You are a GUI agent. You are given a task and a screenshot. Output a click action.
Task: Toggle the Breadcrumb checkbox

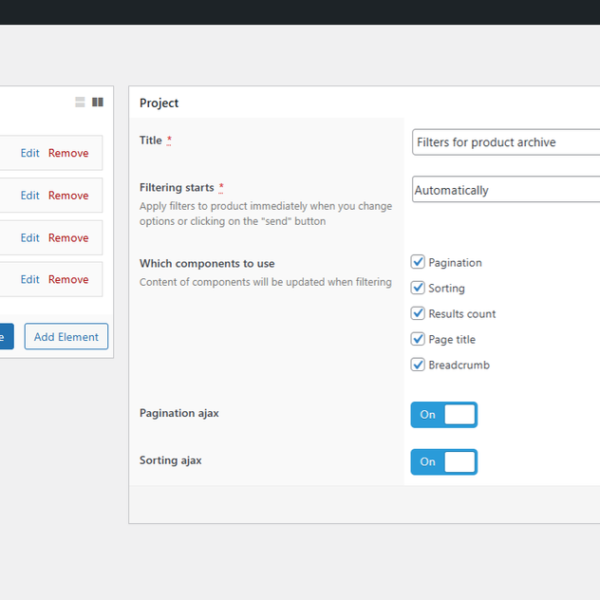coord(418,365)
